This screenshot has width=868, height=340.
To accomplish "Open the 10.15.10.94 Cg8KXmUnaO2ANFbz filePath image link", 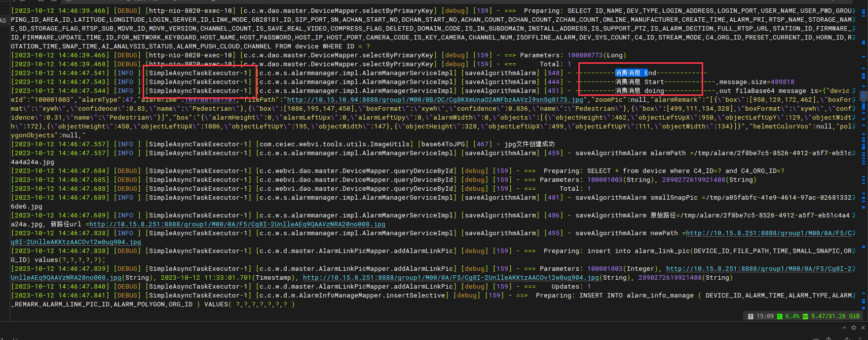I will 435,100.
